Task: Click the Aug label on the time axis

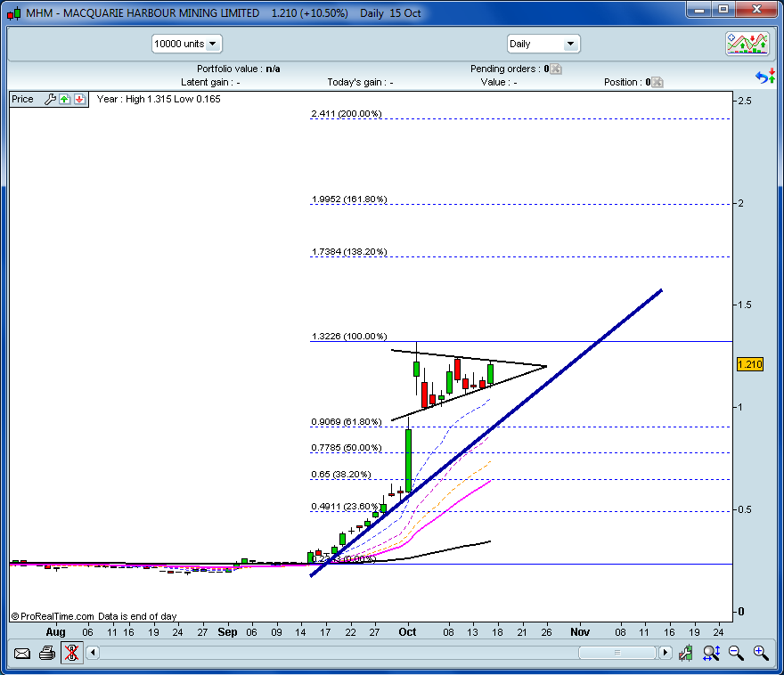Action: click(55, 632)
